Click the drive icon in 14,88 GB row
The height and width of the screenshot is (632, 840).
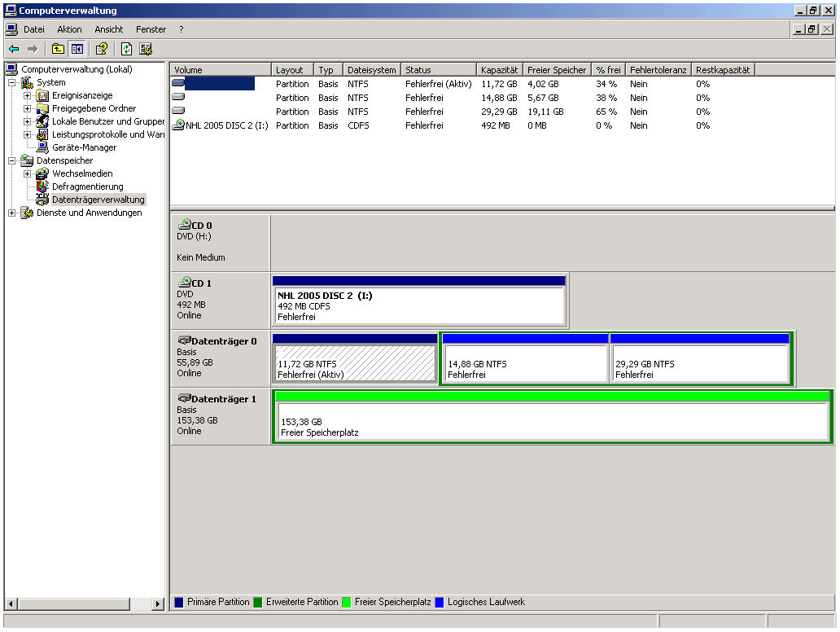pyautogui.click(x=178, y=97)
